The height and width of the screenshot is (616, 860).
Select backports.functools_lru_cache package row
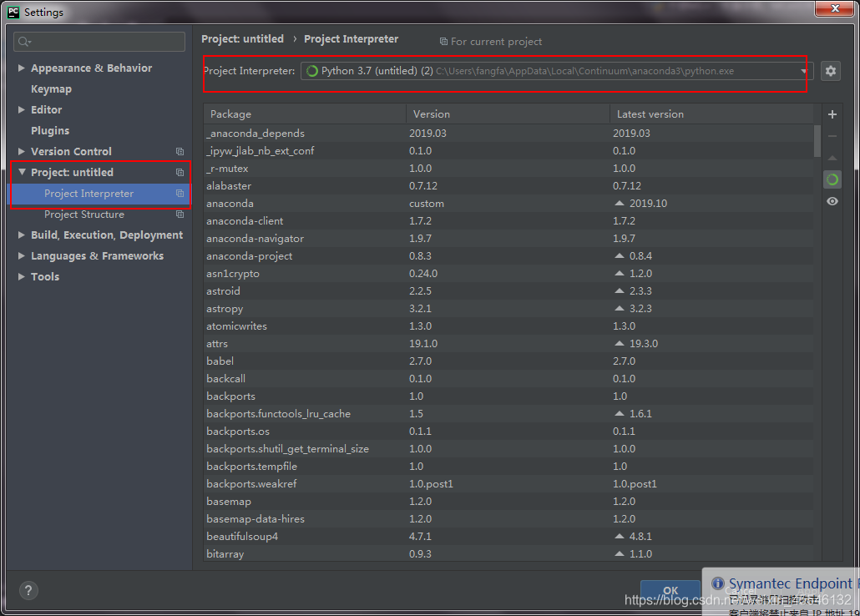[x=508, y=414]
